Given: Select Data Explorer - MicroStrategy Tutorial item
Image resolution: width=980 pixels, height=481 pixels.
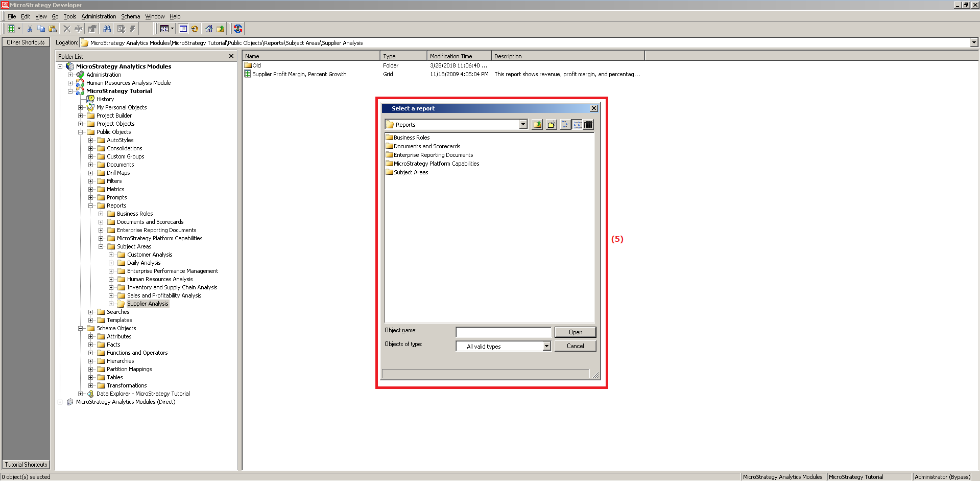Looking at the screenshot, I should click(x=143, y=394).
